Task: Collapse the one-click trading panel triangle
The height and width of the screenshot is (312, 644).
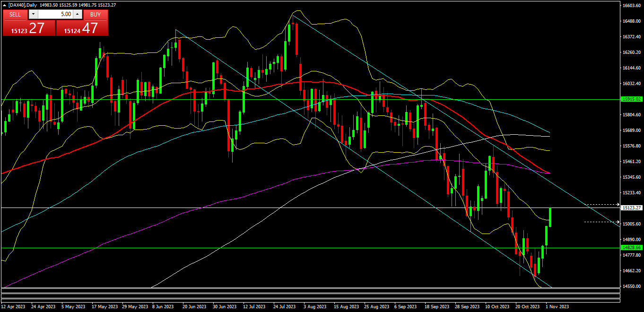Action: coord(5,5)
